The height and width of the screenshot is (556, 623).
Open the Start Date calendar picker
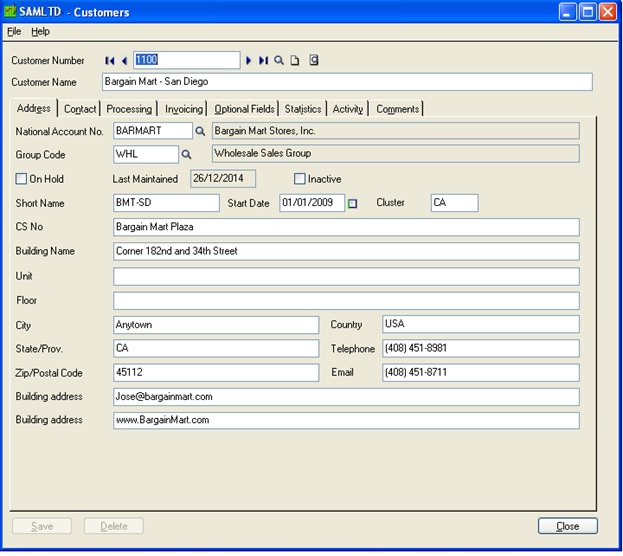click(x=352, y=204)
